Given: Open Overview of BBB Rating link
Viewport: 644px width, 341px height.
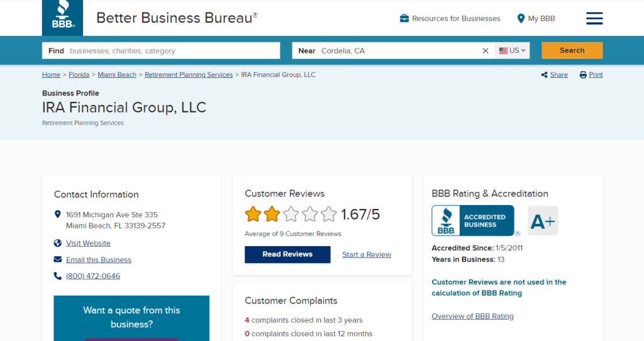Looking at the screenshot, I should (472, 316).
